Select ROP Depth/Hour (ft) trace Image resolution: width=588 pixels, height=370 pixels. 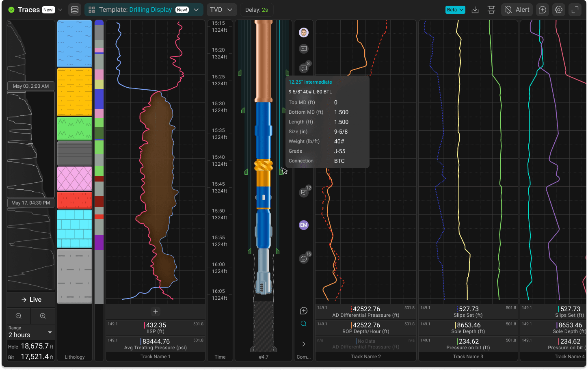tap(366, 328)
